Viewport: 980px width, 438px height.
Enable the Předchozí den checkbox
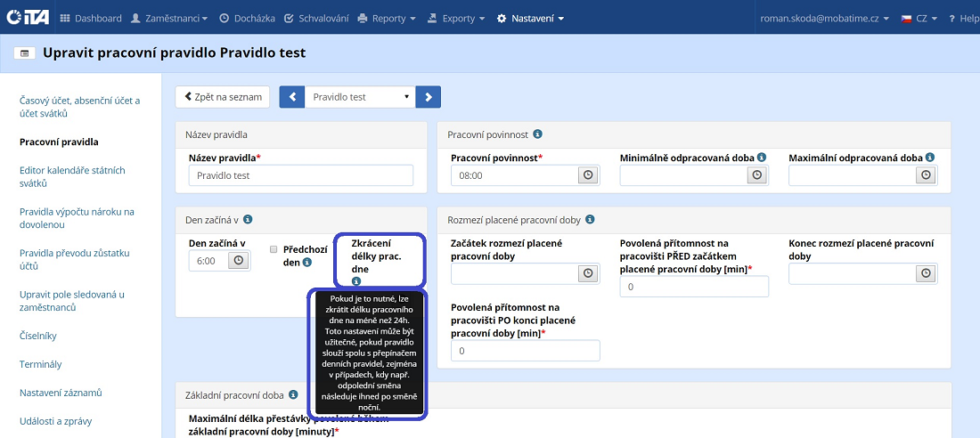[x=274, y=250]
